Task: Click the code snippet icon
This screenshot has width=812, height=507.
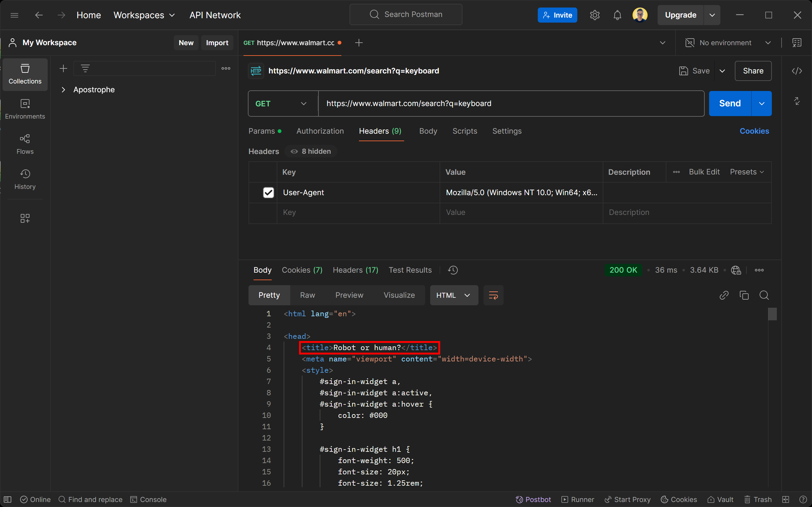Action: click(x=797, y=71)
